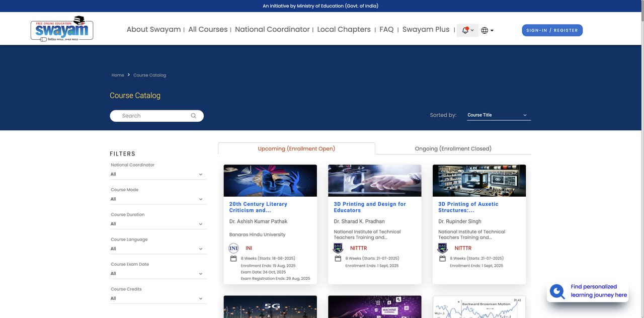The height and width of the screenshot is (318, 644).
Task: Expand the Course Credits filter dropdown
Action: coord(158,298)
